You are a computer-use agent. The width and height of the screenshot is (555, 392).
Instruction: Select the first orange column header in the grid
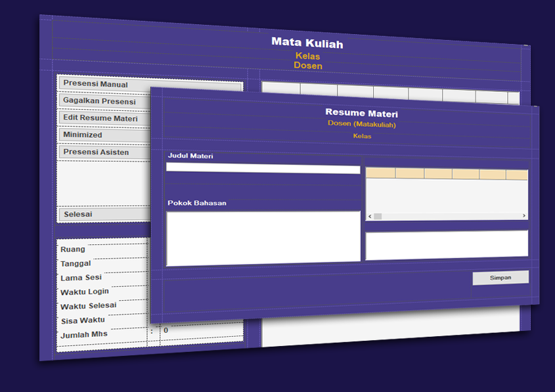(380, 173)
